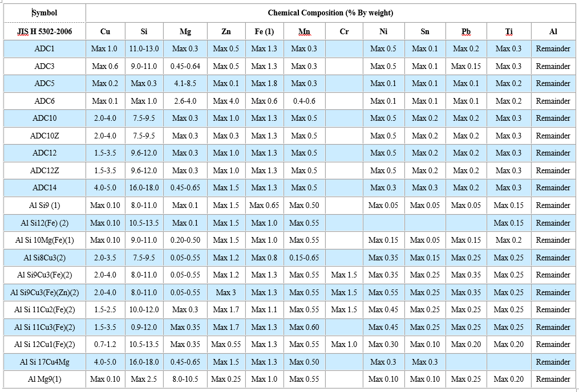
Task: Click the Max 1.8 Fe cell for ADC5
Action: (x=264, y=84)
